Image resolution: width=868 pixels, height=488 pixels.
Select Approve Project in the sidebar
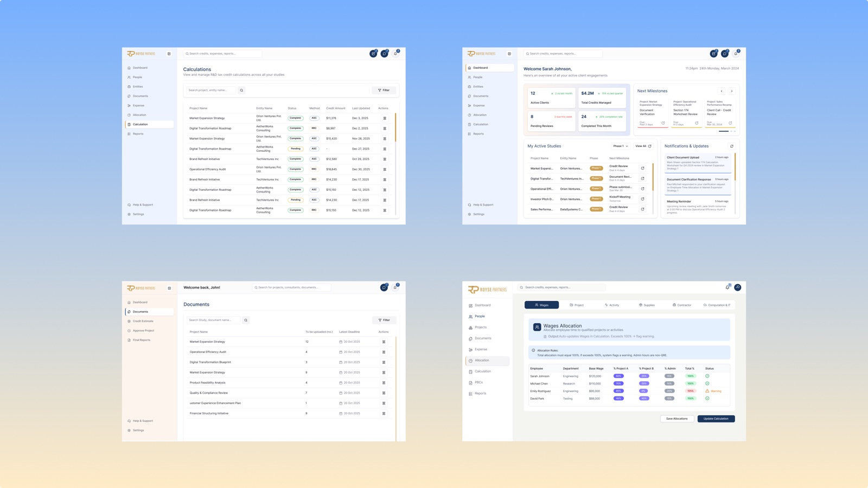(143, 330)
